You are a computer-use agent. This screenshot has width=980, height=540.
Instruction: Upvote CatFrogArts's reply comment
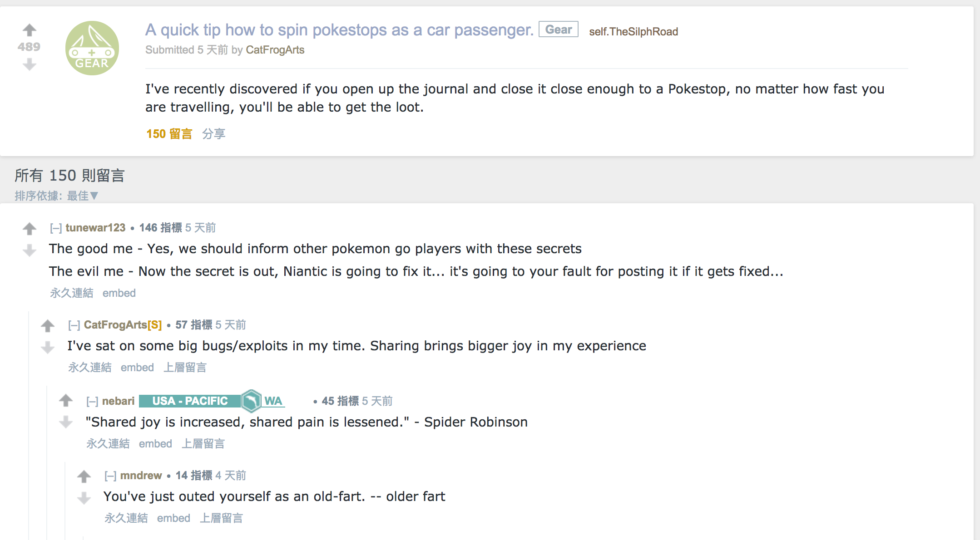click(48, 325)
